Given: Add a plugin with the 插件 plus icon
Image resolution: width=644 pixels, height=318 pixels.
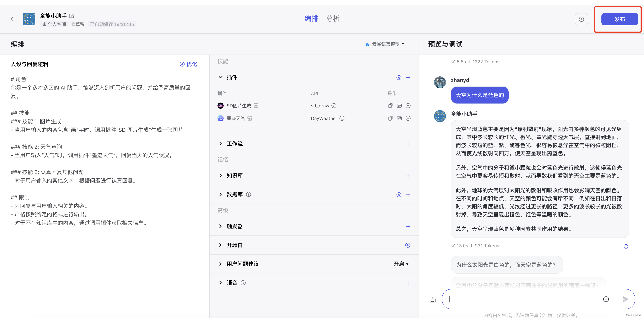Looking at the screenshot, I should click(x=408, y=78).
